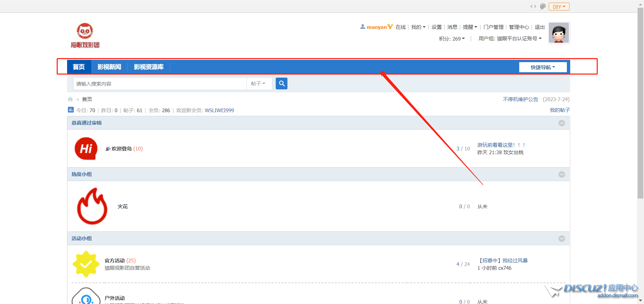
Task: Click the 退出 logout link
Action: 539,27
